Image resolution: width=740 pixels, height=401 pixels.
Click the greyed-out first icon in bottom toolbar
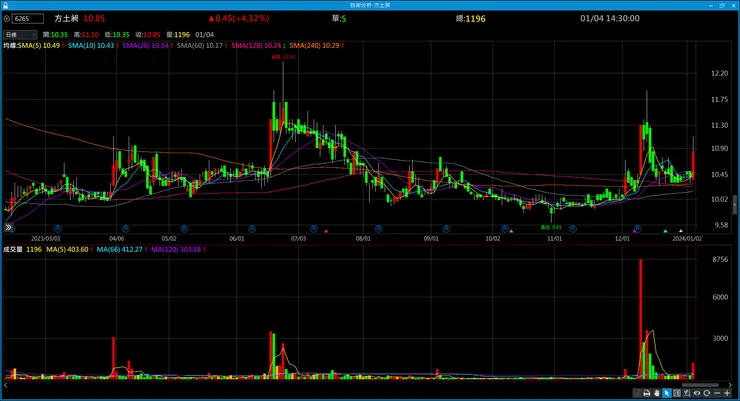tap(637, 393)
